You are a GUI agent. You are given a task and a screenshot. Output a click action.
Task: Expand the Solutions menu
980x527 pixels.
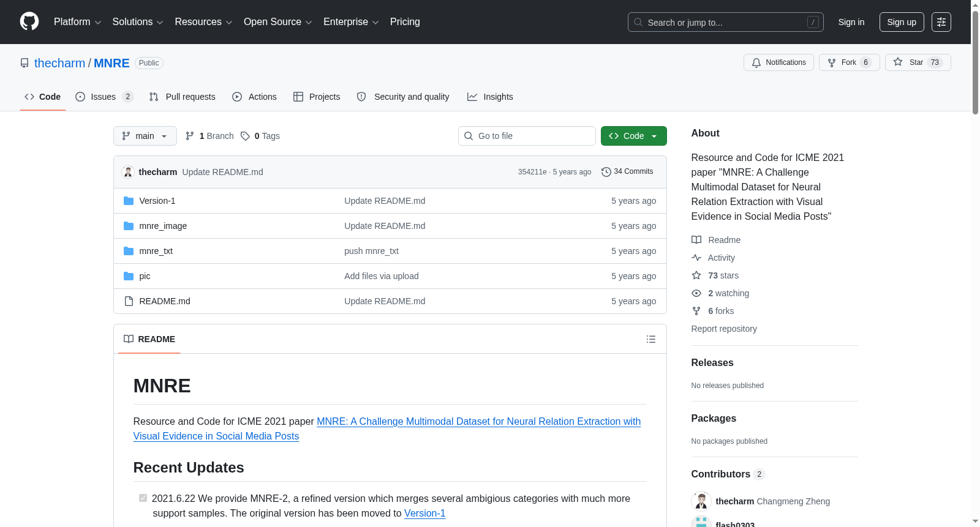[138, 22]
